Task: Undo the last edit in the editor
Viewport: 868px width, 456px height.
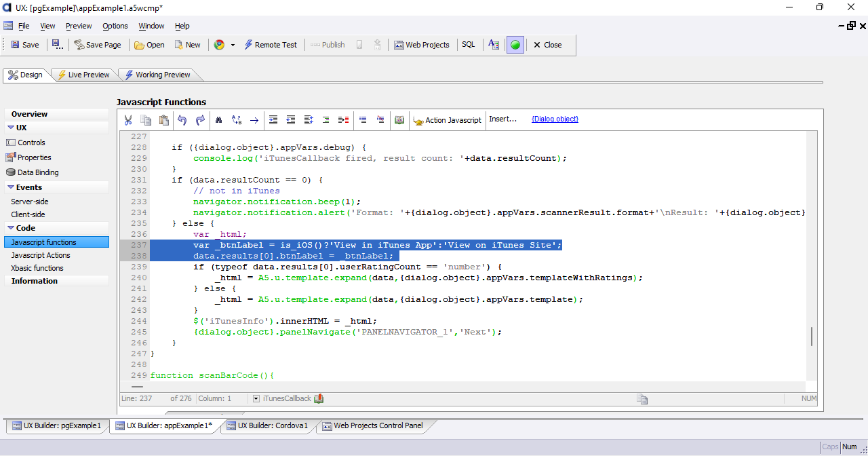Action: [182, 120]
